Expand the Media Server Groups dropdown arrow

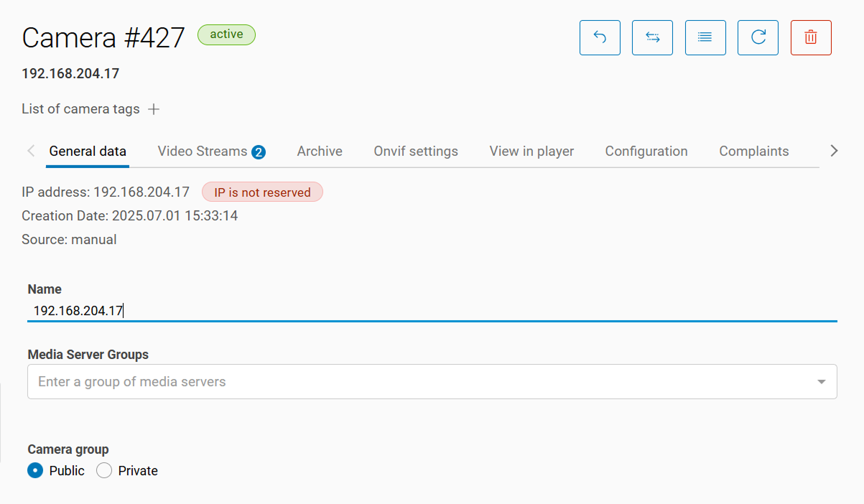point(822,382)
